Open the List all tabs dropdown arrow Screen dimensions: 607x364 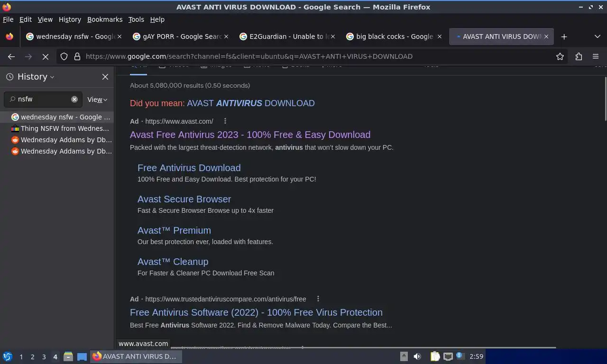click(x=597, y=36)
